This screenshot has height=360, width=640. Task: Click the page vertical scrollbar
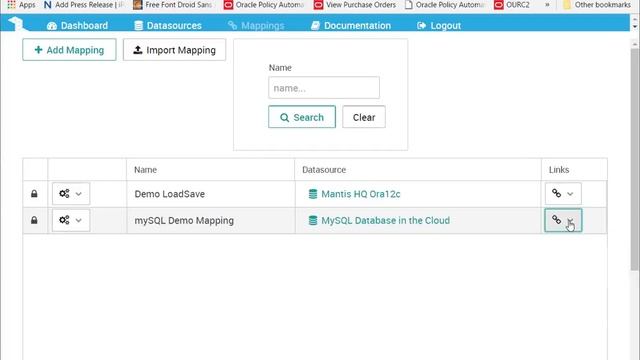[634, 159]
